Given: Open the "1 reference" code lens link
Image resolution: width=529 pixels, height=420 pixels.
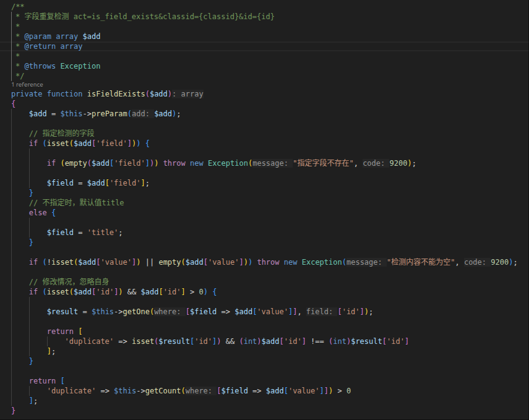Looking at the screenshot, I should click(27, 85).
